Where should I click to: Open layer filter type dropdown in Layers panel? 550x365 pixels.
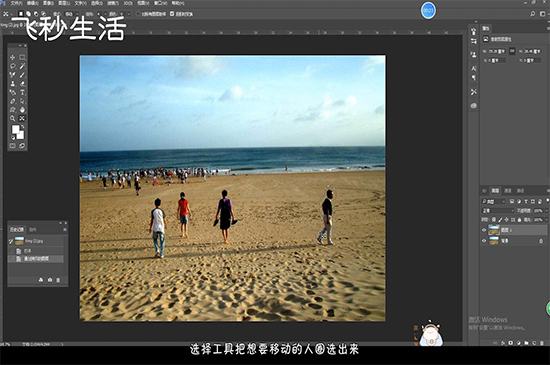click(494, 201)
